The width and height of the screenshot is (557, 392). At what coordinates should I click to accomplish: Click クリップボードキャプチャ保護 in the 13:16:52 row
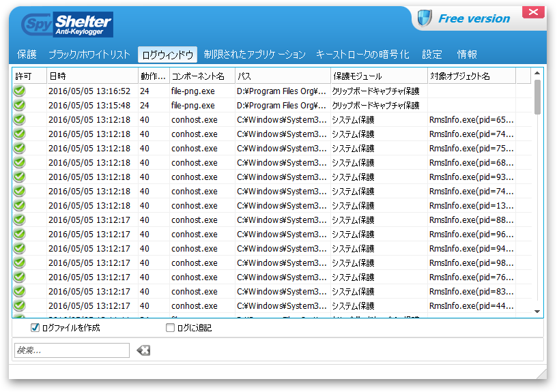pyautogui.click(x=376, y=91)
